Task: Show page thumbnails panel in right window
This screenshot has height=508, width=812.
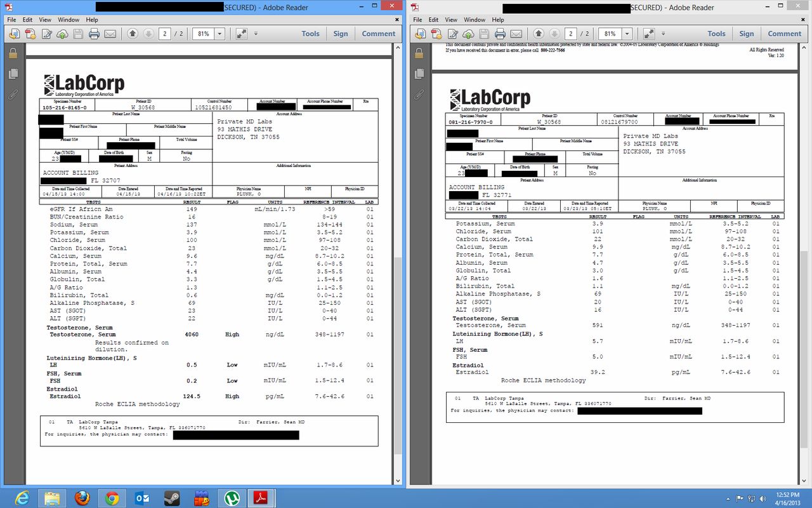Action: pyautogui.click(x=419, y=74)
